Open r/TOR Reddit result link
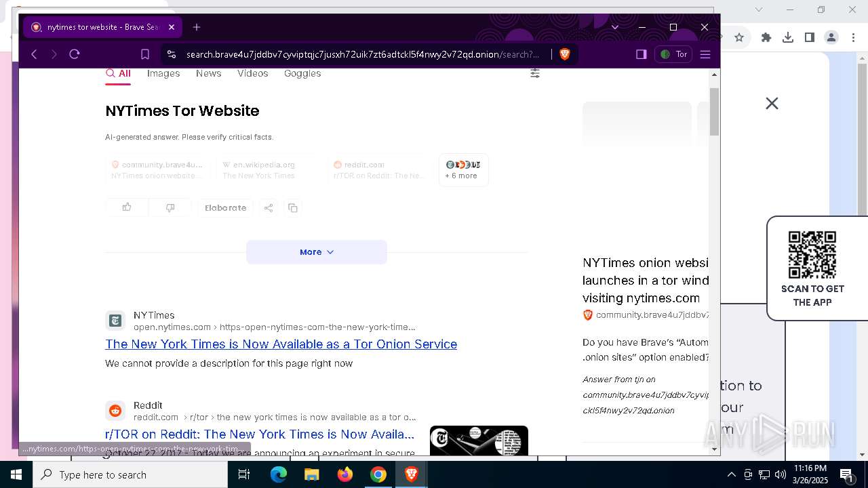This screenshot has width=868, height=488. coord(260,434)
